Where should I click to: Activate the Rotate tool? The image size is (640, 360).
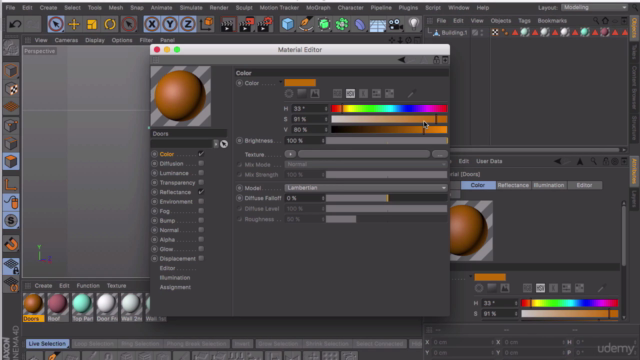110,24
